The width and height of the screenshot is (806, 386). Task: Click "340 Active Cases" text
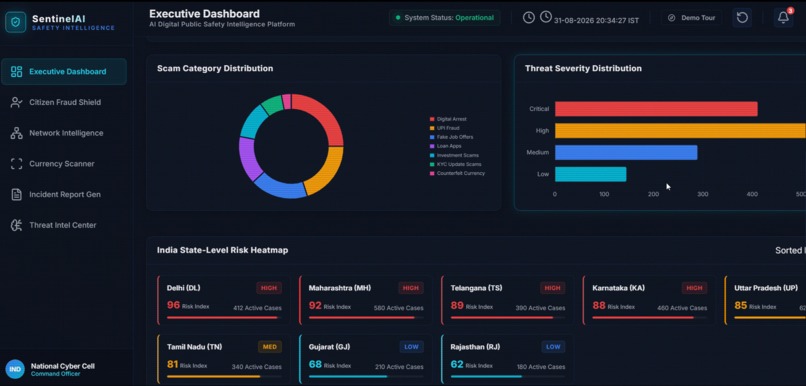pos(257,366)
